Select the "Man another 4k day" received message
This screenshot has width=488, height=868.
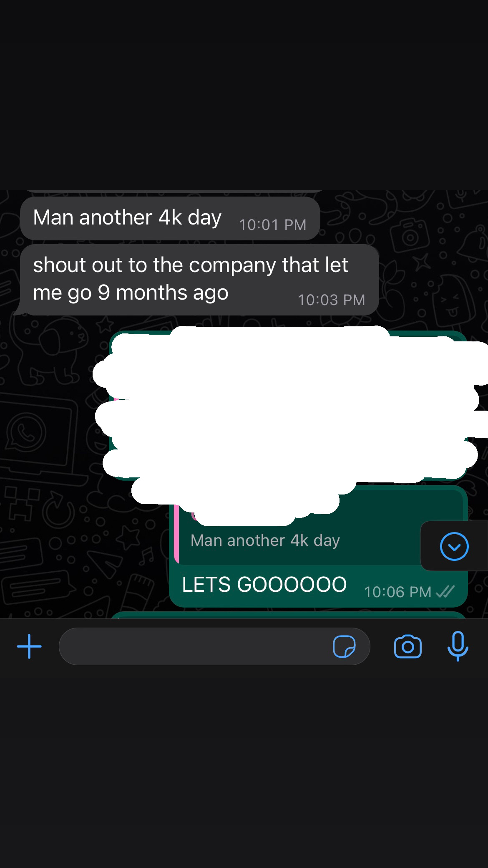click(x=170, y=218)
